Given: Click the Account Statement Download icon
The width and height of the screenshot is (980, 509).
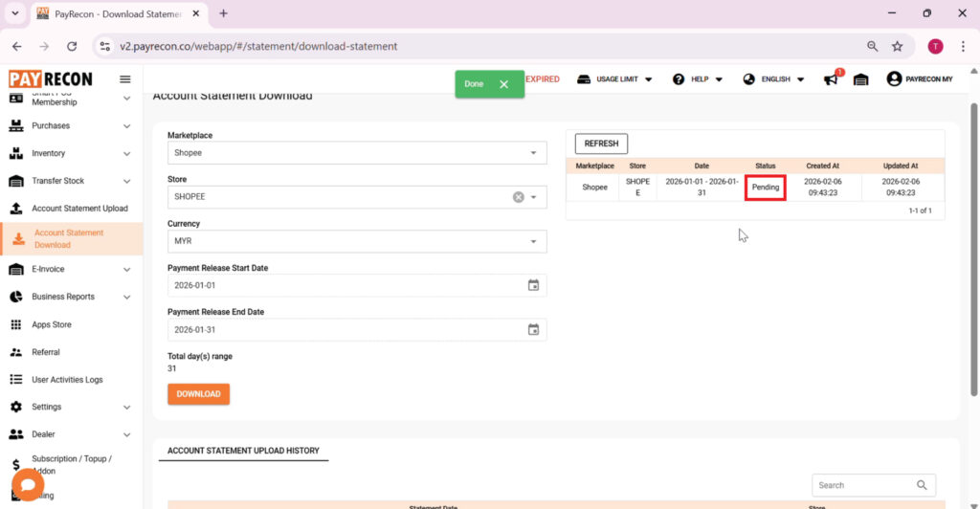Looking at the screenshot, I should tap(19, 238).
